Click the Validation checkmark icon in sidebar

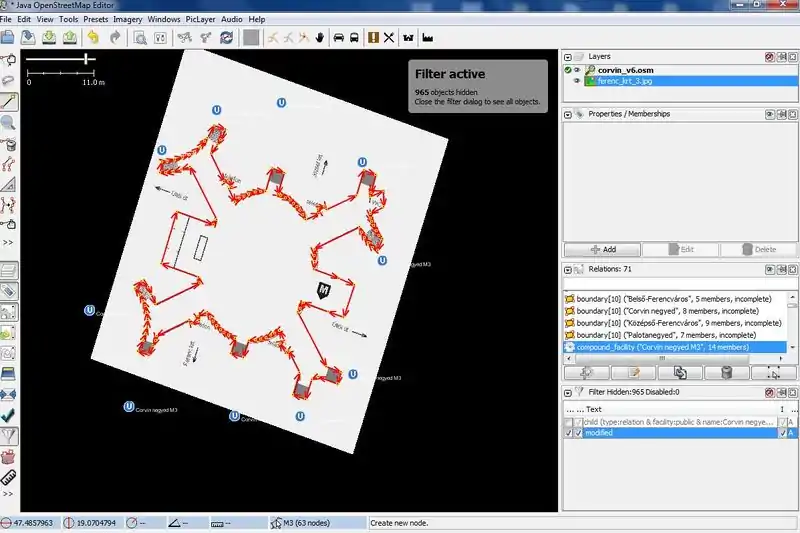[x=9, y=413]
